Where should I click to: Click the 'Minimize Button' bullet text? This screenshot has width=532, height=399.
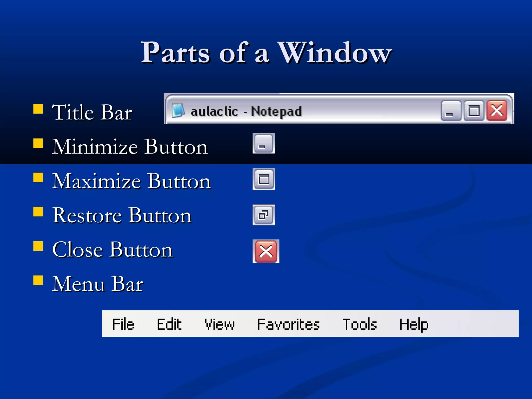tap(130, 147)
